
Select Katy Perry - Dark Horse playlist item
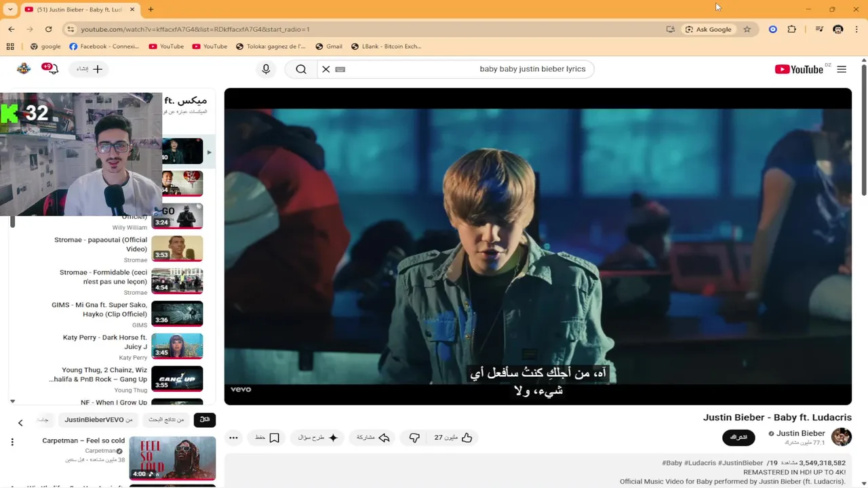(104, 342)
